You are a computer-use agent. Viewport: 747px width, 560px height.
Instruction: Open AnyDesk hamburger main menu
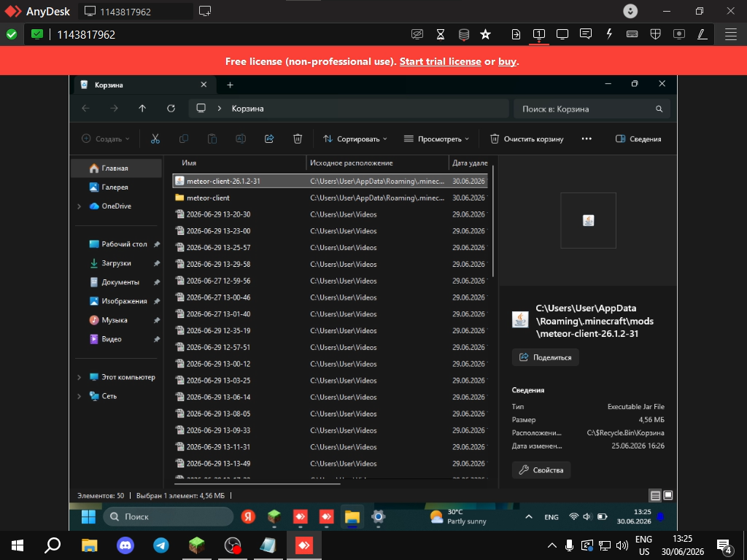tap(731, 34)
